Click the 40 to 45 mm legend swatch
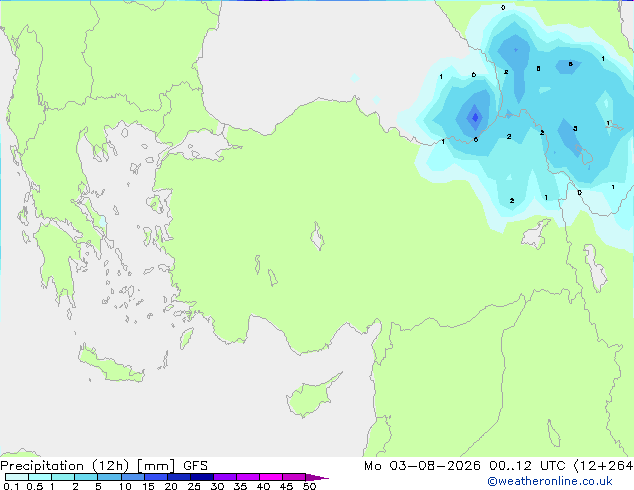This screenshot has width=634, height=490. (271, 477)
